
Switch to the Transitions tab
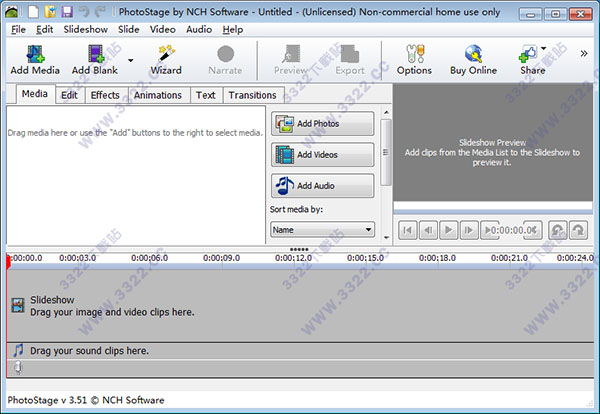(x=253, y=95)
